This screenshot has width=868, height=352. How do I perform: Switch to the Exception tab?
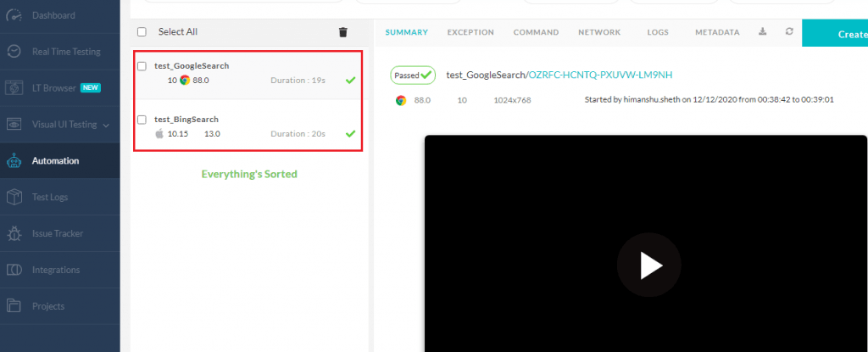point(470,32)
